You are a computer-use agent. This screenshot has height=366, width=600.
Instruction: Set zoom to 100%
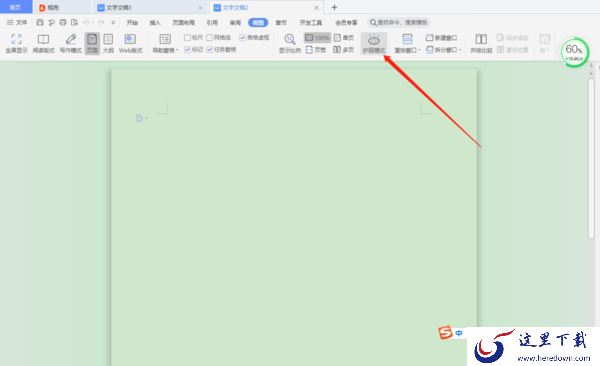point(317,38)
